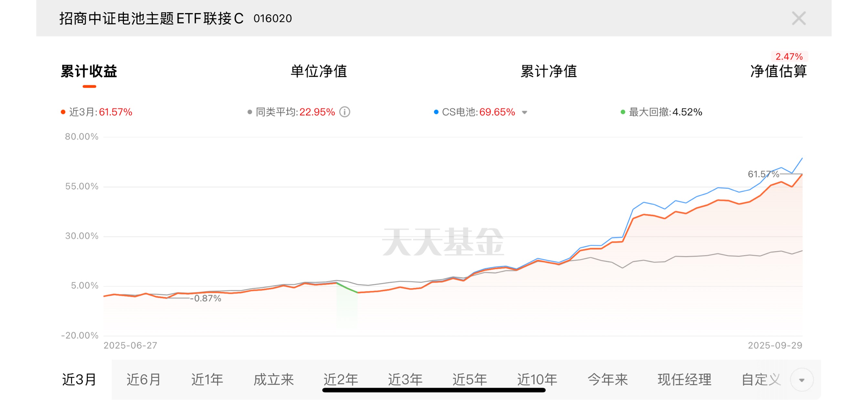Click the blue CS电池 legend dot

coord(436,112)
